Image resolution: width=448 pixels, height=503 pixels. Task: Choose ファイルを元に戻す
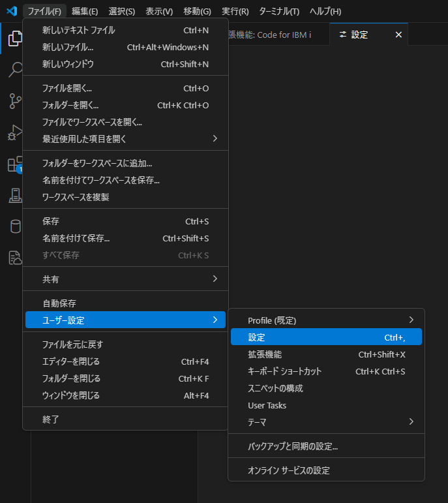pos(125,344)
